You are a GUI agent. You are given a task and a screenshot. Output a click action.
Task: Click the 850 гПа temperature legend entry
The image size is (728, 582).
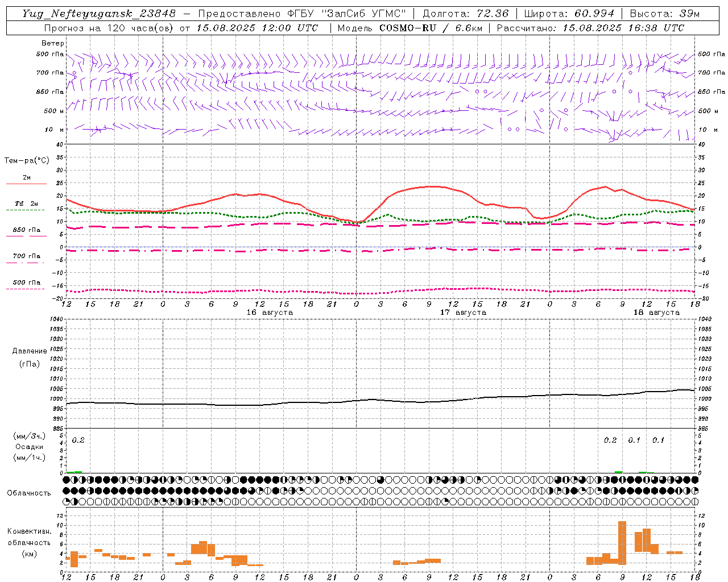(27, 230)
